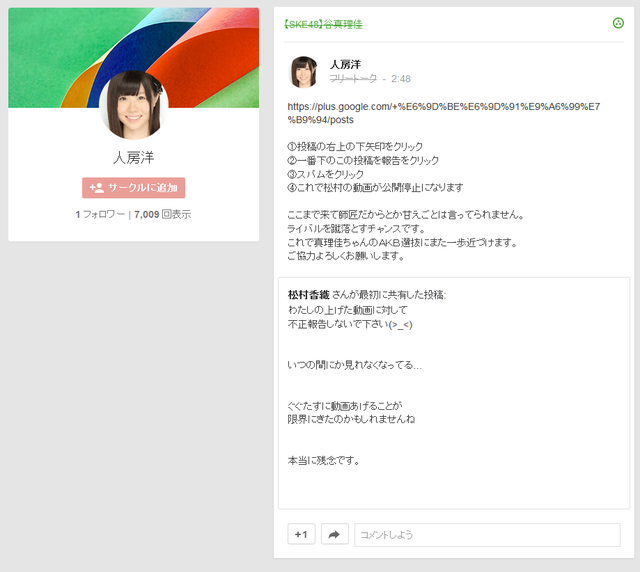Click the line わたしの上げた動画に対して

(347, 310)
